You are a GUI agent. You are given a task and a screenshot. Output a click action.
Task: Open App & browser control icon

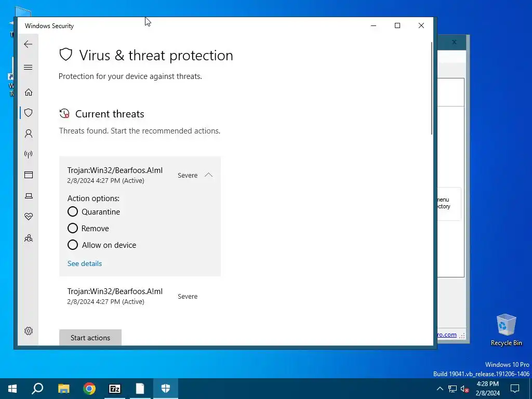pos(29,175)
